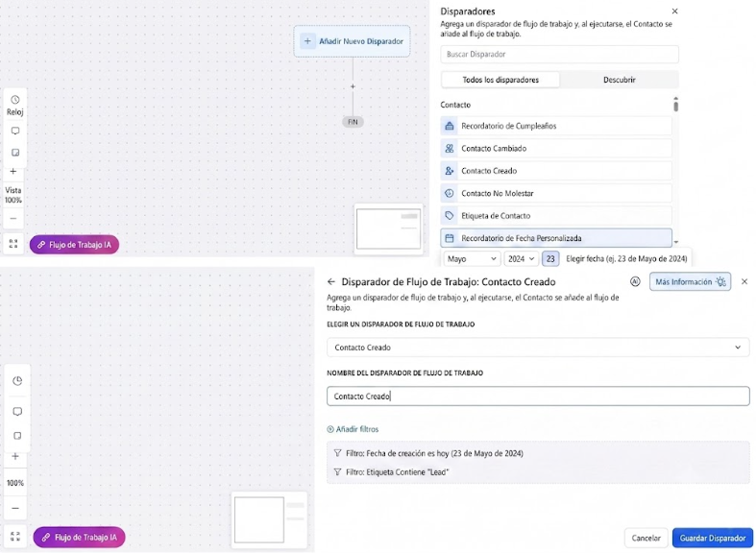Click square note icon in editor view toolbar

[17, 436]
